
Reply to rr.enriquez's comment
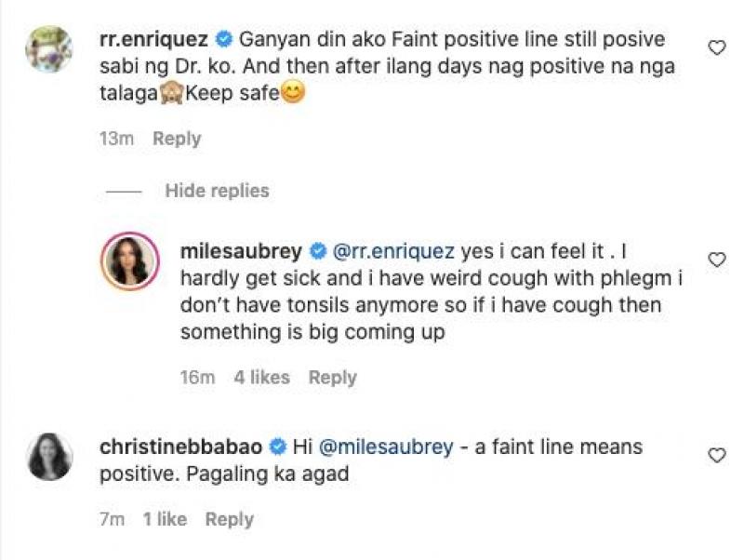point(177,139)
